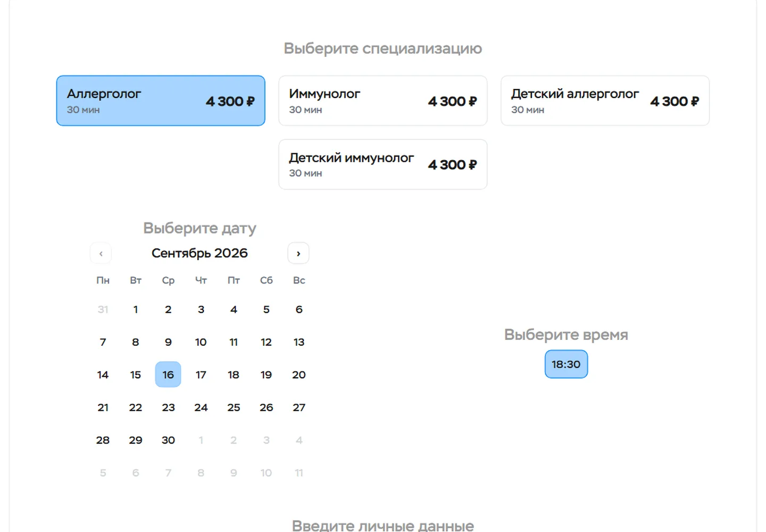Select September 30 in the calendar
766x532 pixels.
(168, 440)
